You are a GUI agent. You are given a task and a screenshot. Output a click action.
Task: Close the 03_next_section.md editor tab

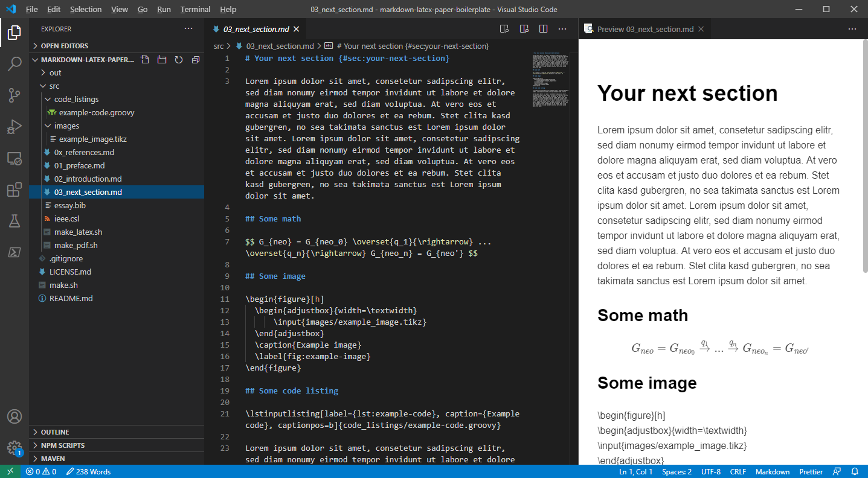point(296,29)
